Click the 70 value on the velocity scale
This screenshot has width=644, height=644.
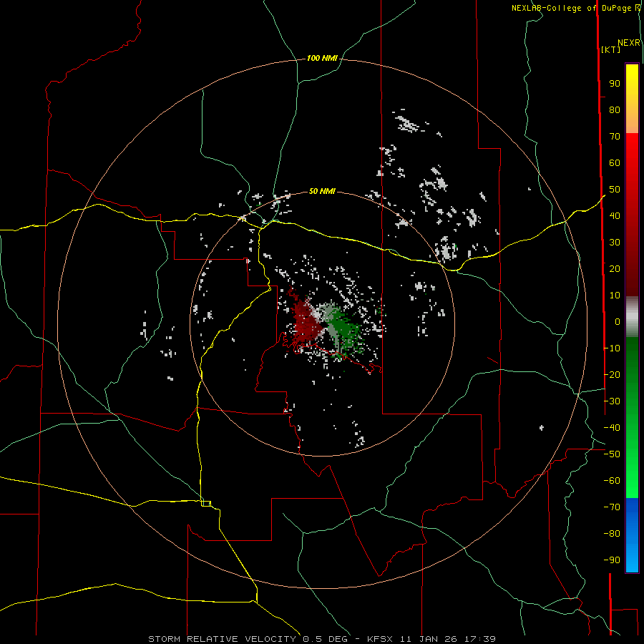pos(615,137)
